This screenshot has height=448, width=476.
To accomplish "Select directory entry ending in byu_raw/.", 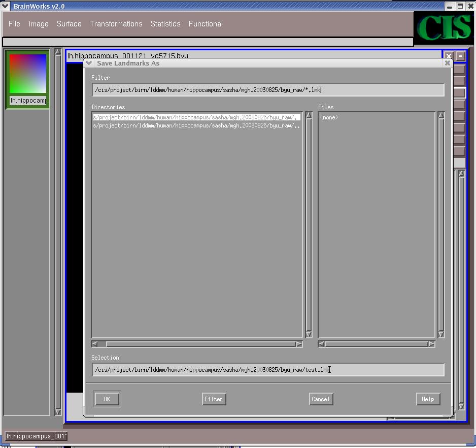I will (197, 117).
